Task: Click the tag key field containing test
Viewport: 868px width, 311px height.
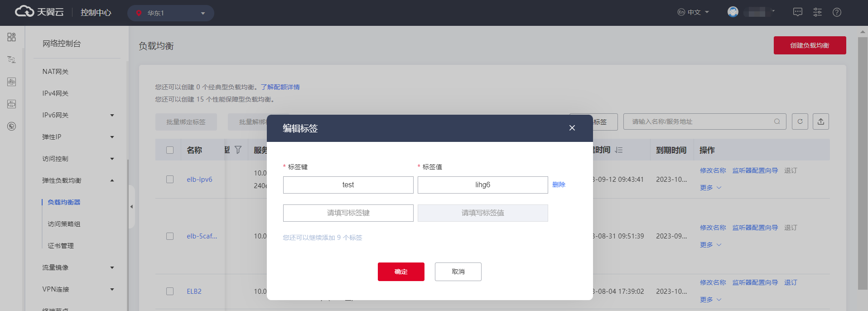Action: [348, 185]
